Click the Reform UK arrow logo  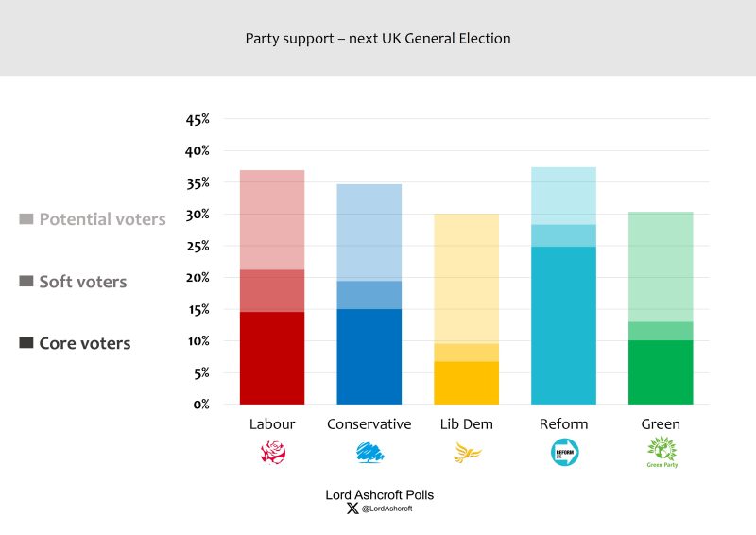click(x=563, y=454)
